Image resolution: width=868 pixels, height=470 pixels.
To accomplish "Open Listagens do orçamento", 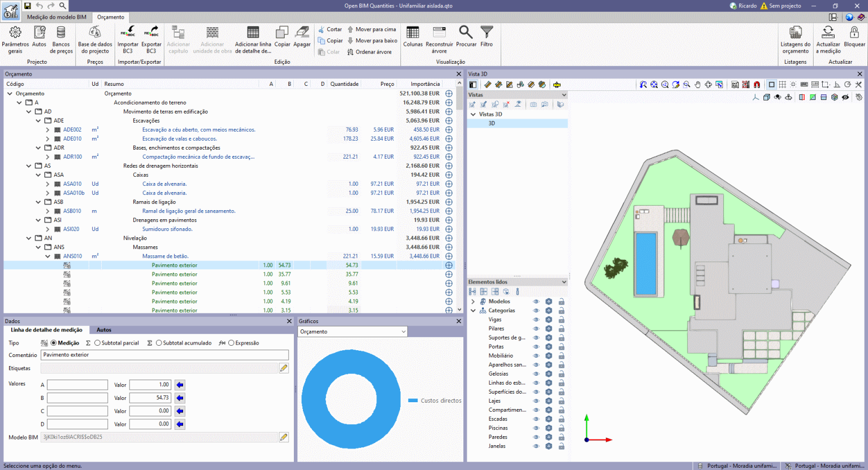I will click(795, 40).
